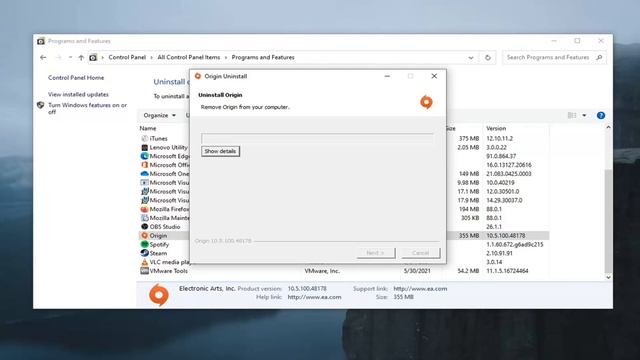Click the OBS Studio program icon
The width and height of the screenshot is (640, 360).
(144, 227)
